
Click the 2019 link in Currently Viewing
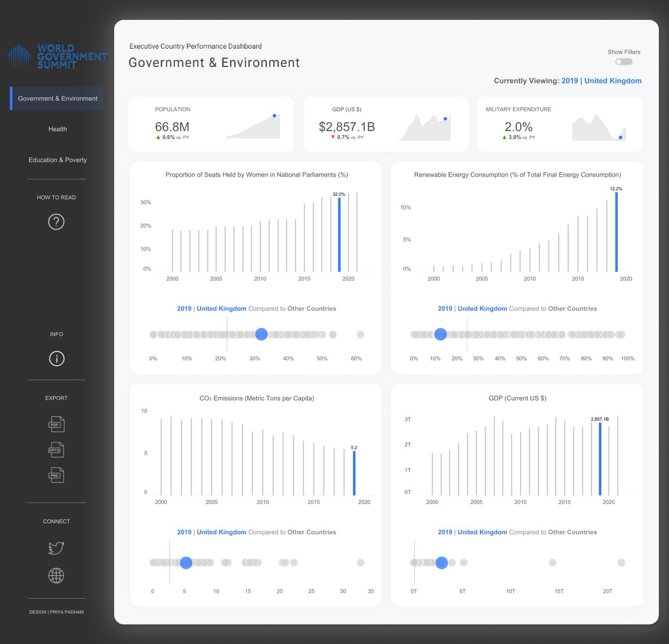569,81
